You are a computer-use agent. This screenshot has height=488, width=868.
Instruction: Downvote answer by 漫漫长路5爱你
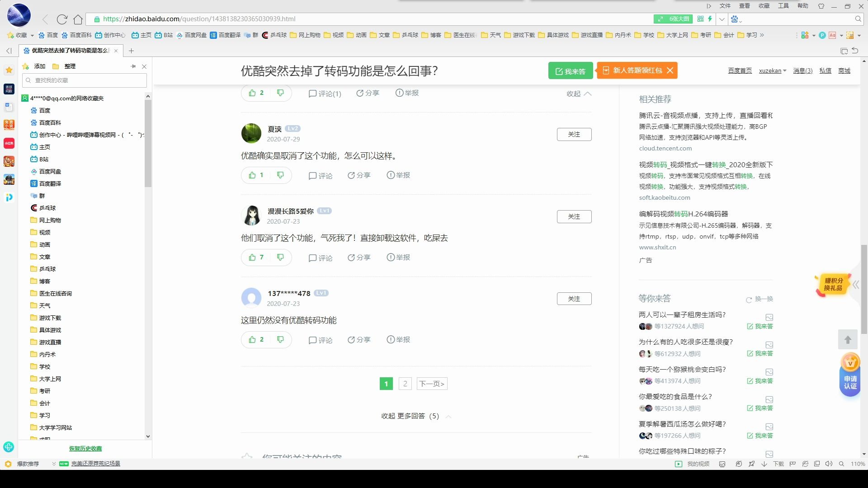[280, 257]
